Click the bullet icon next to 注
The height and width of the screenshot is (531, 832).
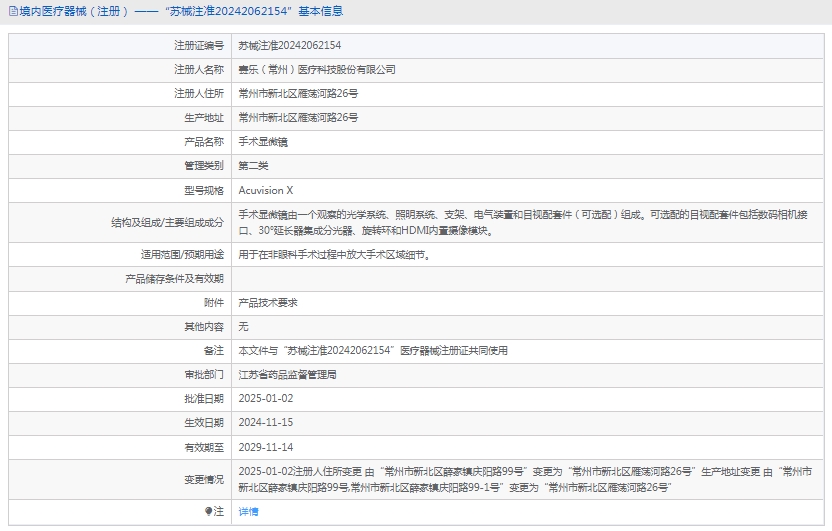tap(208, 511)
